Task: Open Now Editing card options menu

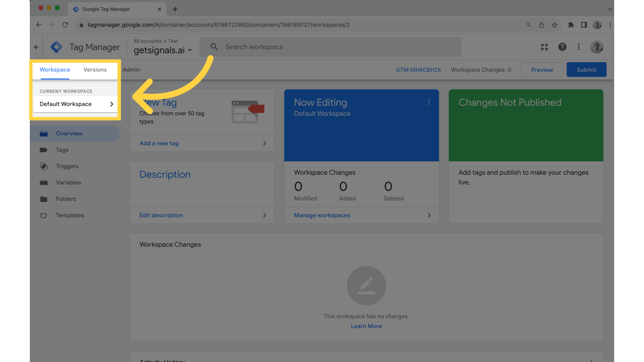Action: pos(429,102)
